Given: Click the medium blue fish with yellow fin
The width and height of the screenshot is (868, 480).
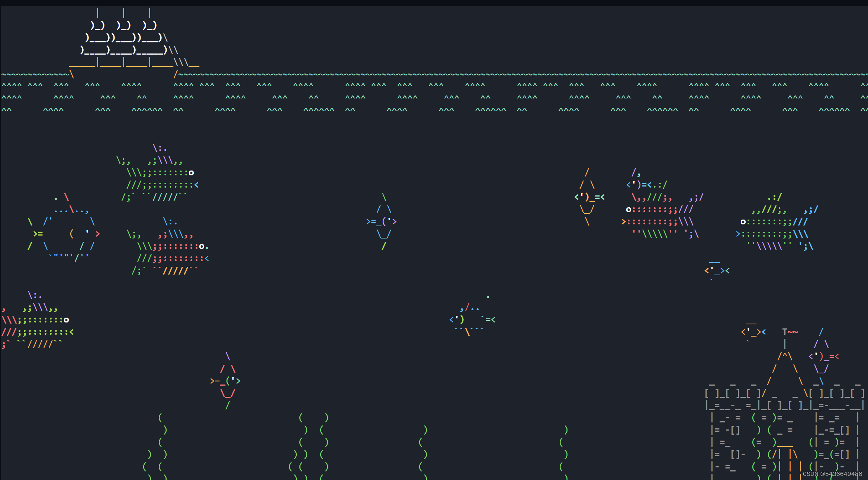Looking at the screenshot, I should 472,320.
